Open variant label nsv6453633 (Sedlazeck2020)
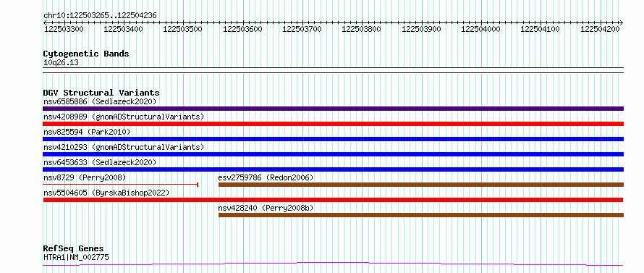644x273 pixels. 100,162
